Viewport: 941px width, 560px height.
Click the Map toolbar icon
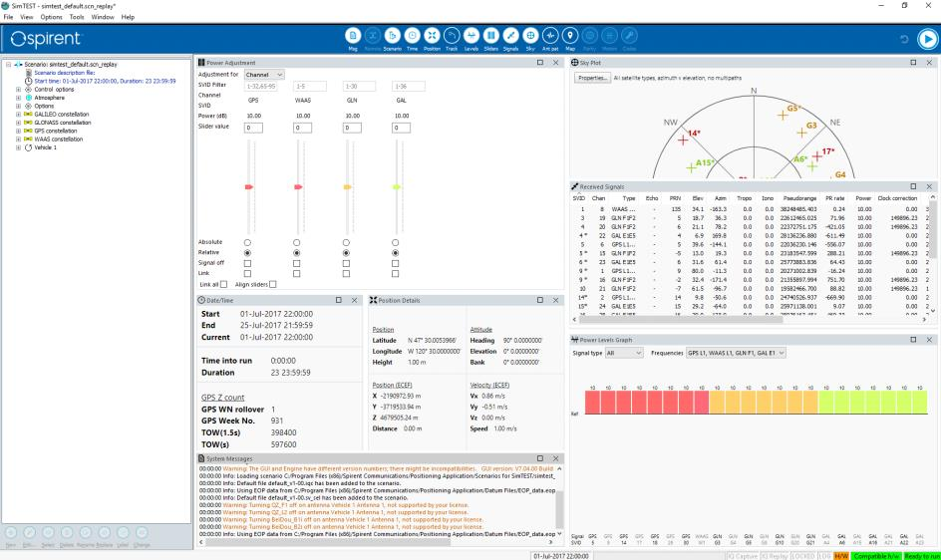(x=570, y=37)
